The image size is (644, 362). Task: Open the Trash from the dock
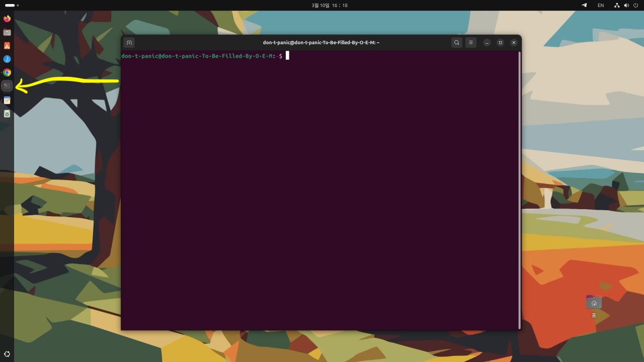coord(7,114)
